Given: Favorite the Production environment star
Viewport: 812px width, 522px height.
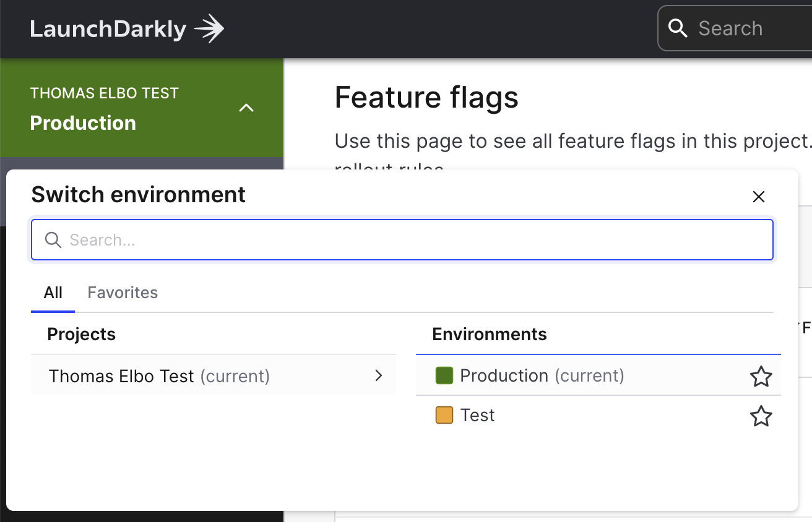Looking at the screenshot, I should (x=761, y=376).
